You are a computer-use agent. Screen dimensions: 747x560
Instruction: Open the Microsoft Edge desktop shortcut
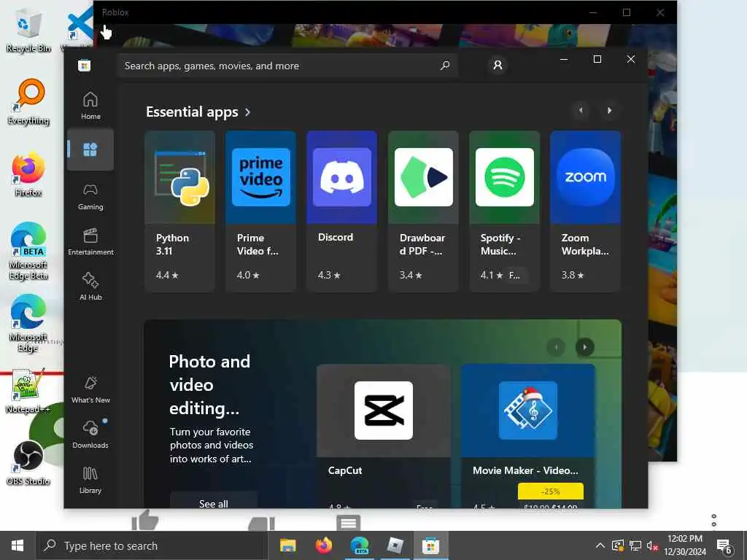pyautogui.click(x=28, y=324)
